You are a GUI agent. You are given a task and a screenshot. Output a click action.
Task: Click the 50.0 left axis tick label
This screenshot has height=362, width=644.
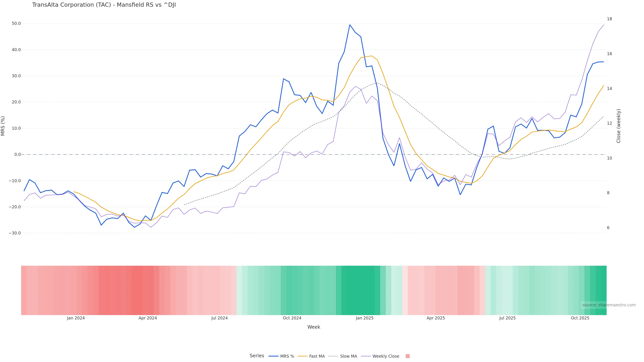[16, 23]
